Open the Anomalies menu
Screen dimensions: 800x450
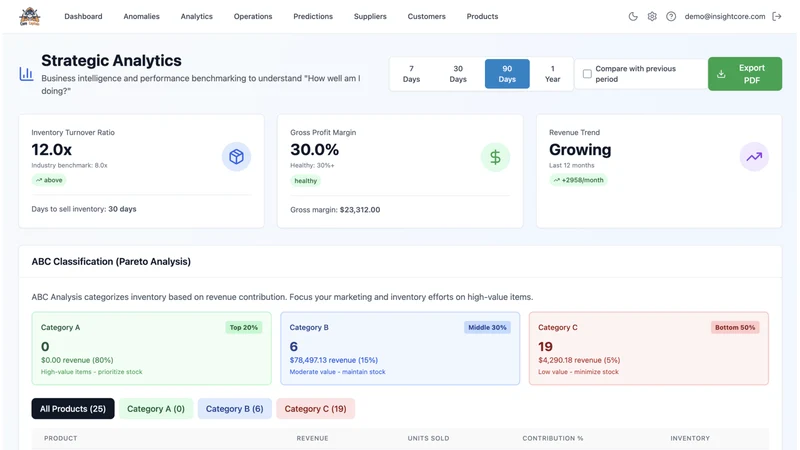click(141, 16)
